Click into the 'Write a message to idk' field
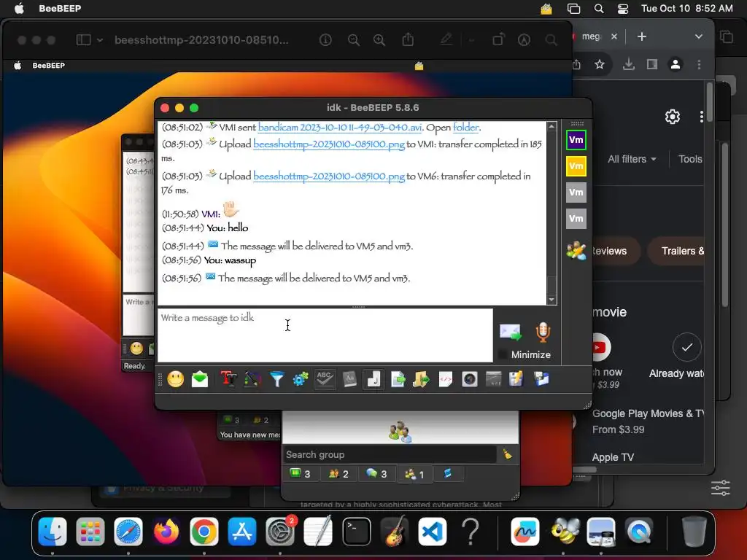This screenshot has width=747, height=560. pyautogui.click(x=325, y=335)
